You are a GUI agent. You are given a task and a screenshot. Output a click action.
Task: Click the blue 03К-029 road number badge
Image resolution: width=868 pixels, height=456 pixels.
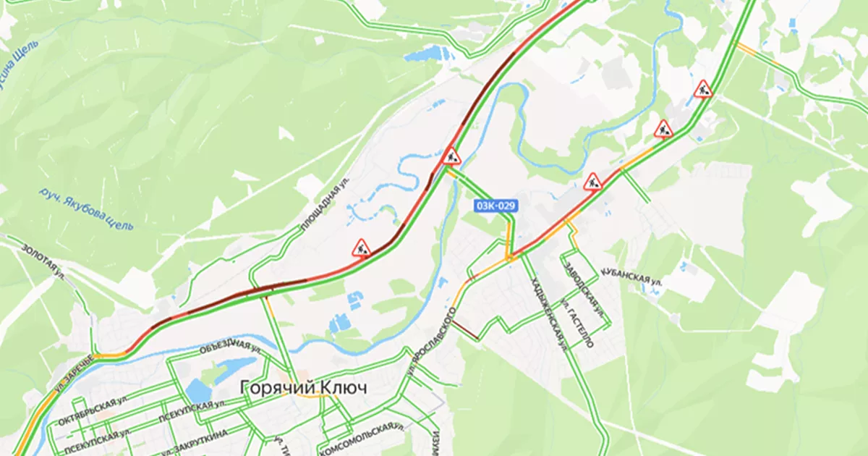(496, 206)
